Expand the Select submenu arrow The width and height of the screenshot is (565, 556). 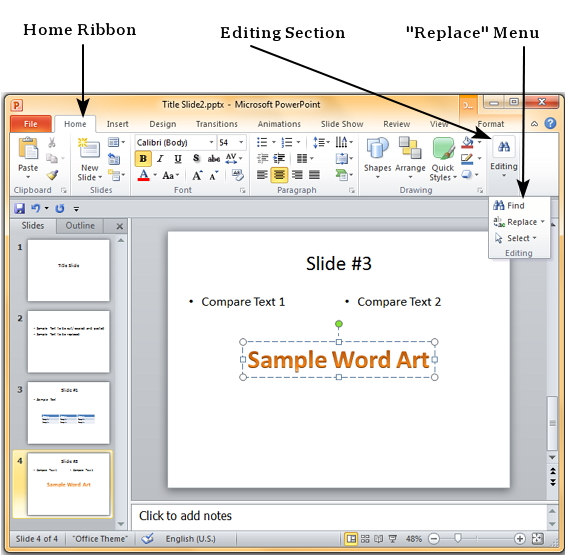(x=535, y=238)
